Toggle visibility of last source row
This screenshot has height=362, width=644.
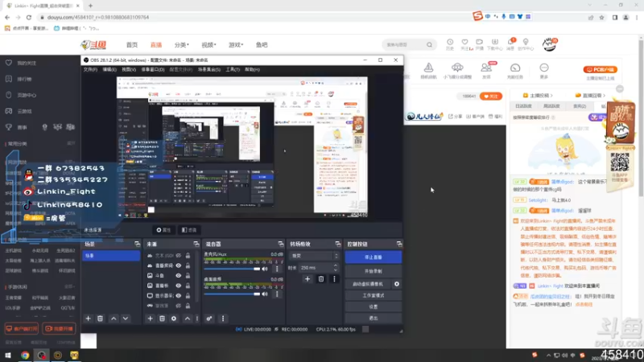tap(178, 306)
